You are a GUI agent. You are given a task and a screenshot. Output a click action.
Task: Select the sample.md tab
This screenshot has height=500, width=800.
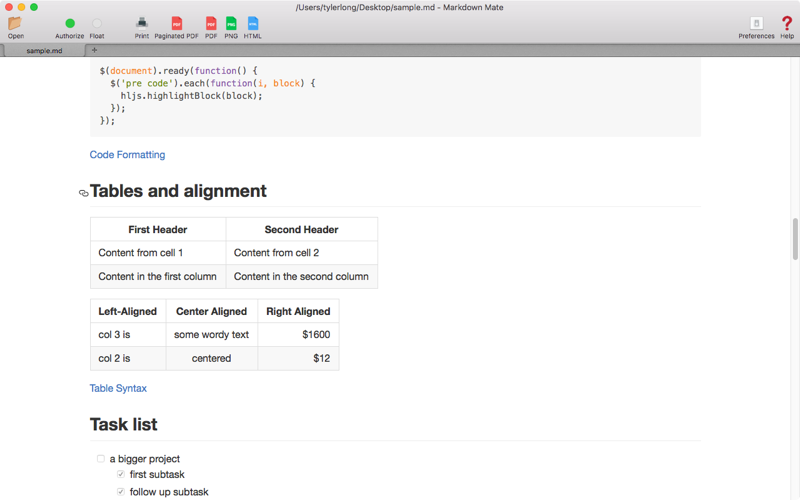[x=44, y=51]
